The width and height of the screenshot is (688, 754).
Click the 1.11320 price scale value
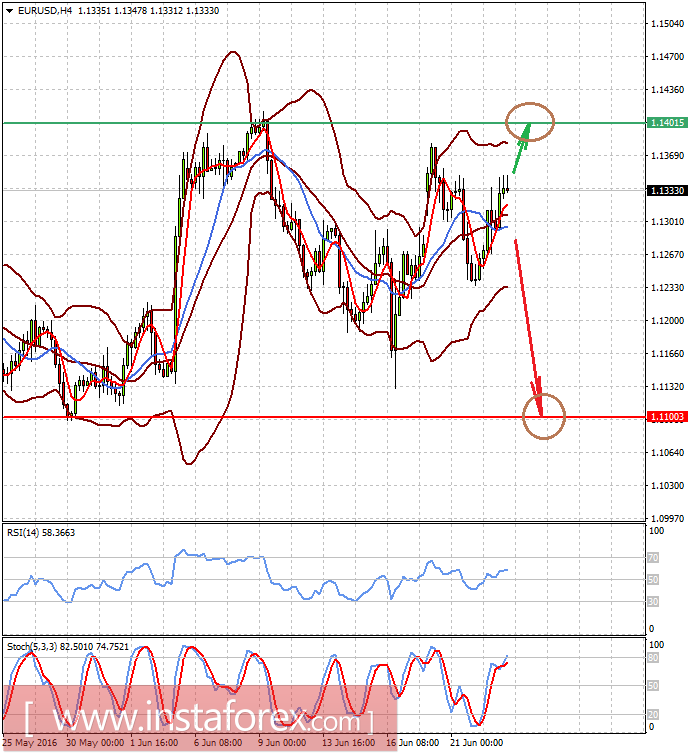pyautogui.click(x=667, y=387)
